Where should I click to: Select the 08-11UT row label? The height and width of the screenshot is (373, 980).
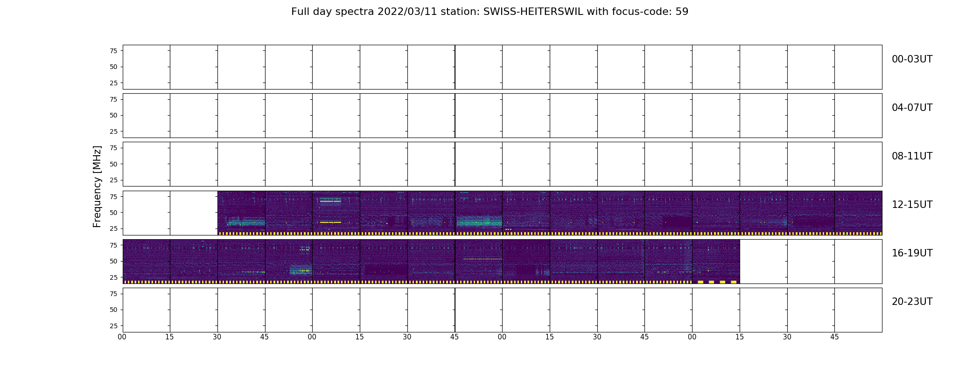(x=912, y=156)
